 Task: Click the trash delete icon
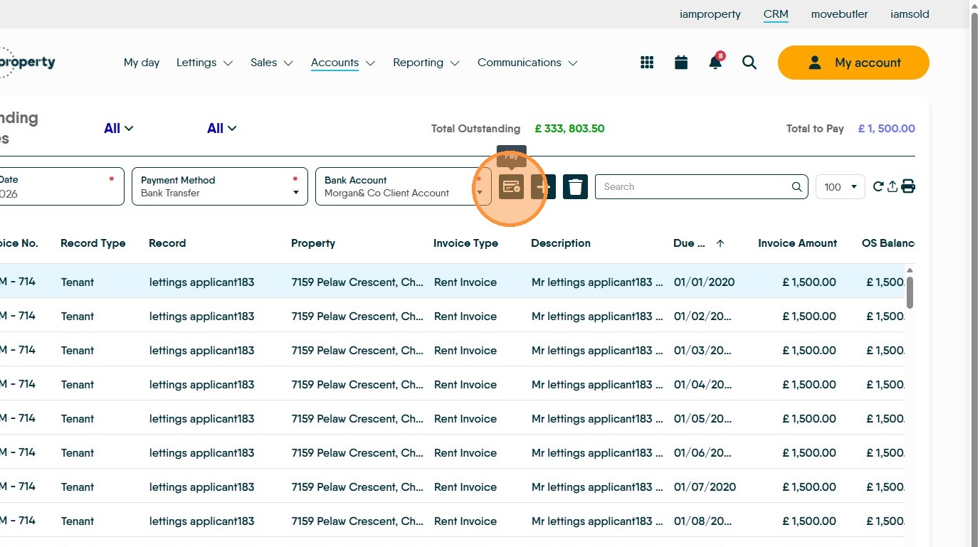coord(575,187)
